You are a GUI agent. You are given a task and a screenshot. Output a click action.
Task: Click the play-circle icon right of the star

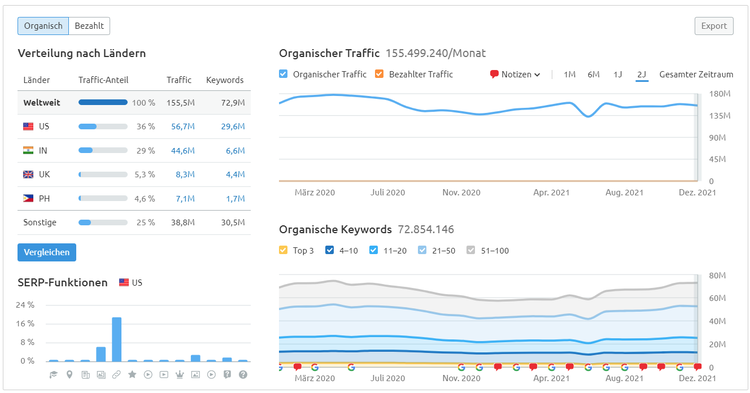(148, 375)
